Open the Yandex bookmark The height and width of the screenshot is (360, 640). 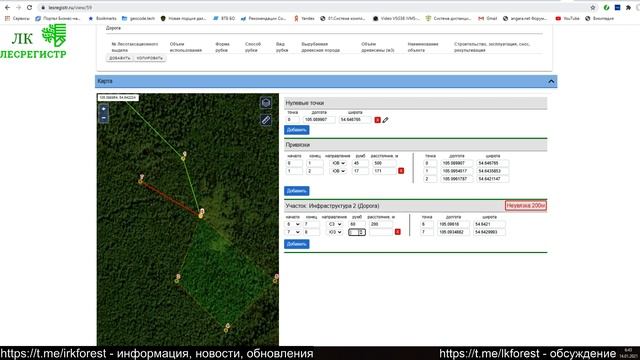[x=304, y=18]
